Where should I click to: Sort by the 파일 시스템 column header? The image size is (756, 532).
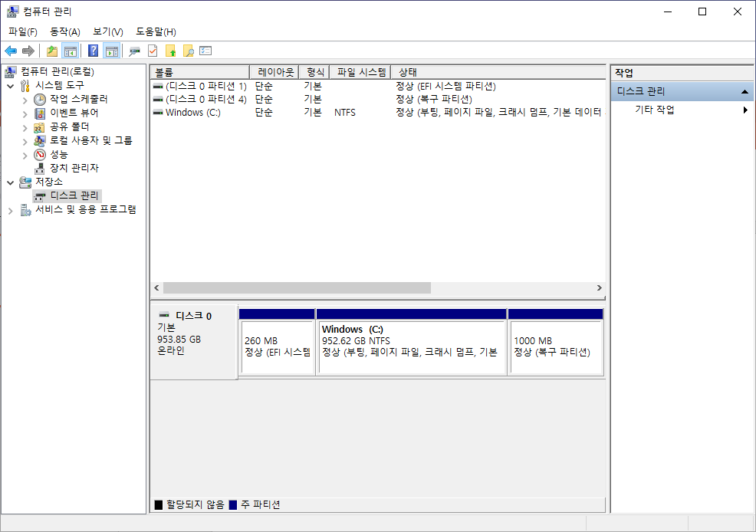click(x=360, y=72)
